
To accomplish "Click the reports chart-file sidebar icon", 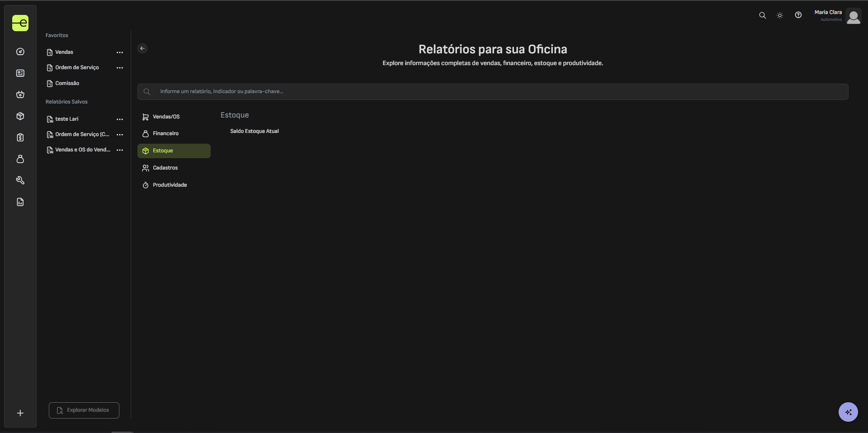I will [x=20, y=202].
